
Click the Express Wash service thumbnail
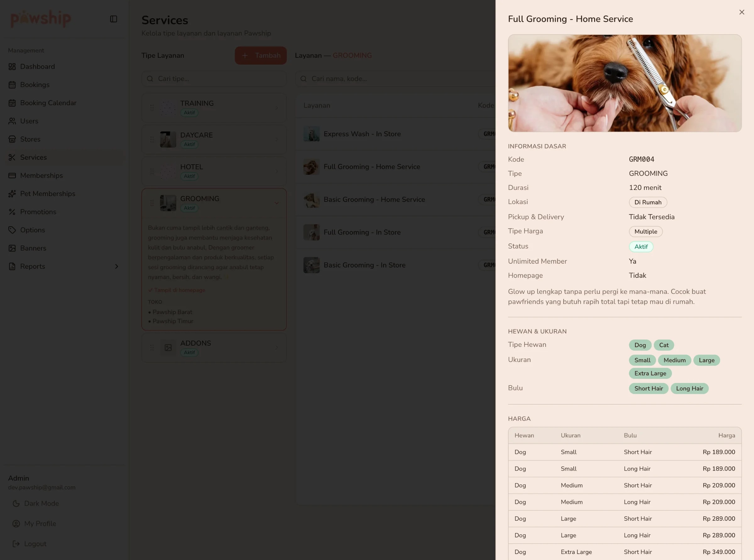311,134
